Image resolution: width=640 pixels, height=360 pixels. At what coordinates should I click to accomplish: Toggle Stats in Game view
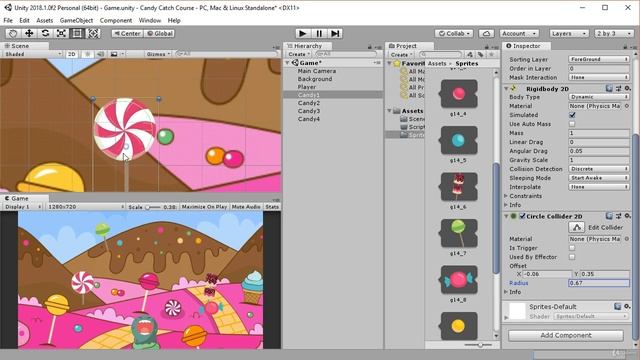pyautogui.click(x=272, y=207)
